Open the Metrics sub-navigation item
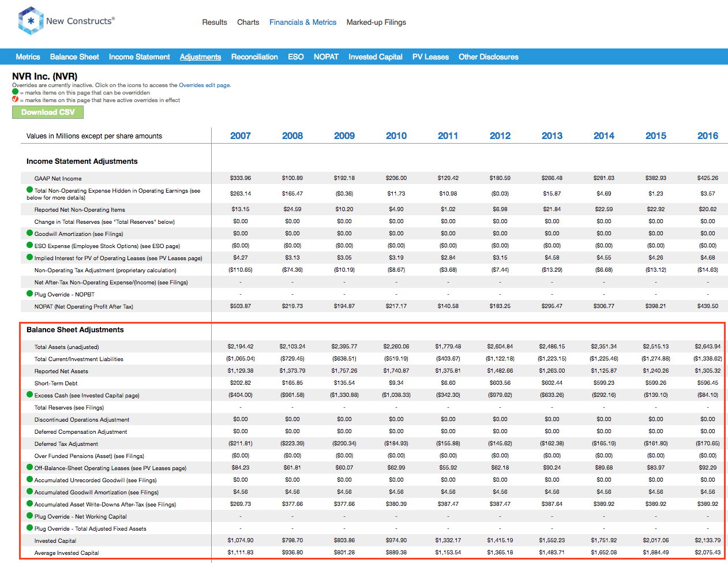728x563 pixels. point(28,57)
